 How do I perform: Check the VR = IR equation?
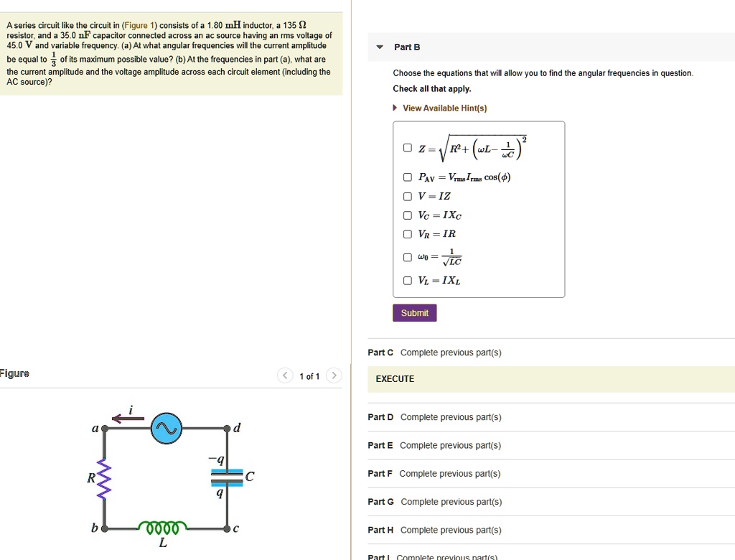pyautogui.click(x=408, y=234)
